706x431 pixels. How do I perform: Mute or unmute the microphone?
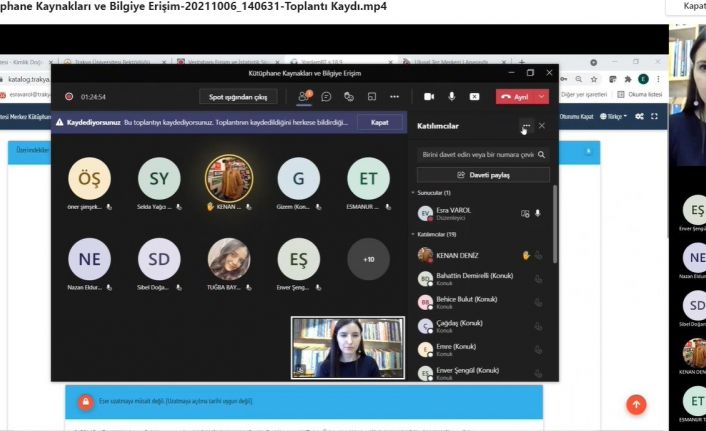pos(452,97)
